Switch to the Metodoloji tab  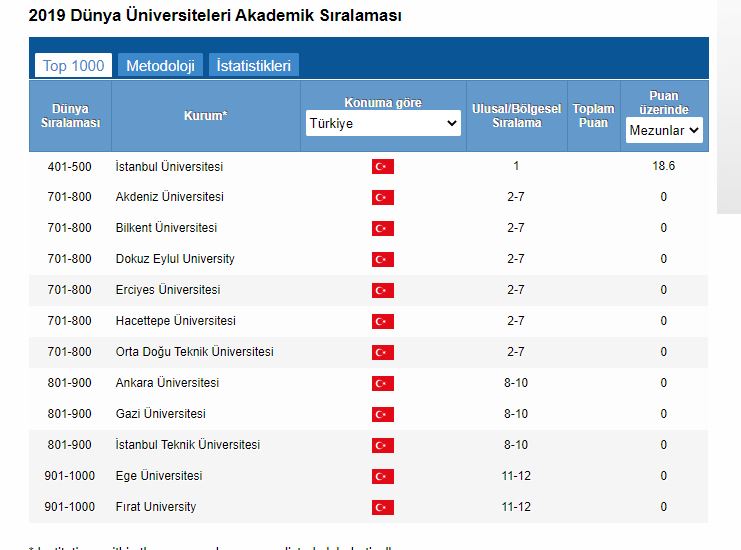pyautogui.click(x=160, y=65)
